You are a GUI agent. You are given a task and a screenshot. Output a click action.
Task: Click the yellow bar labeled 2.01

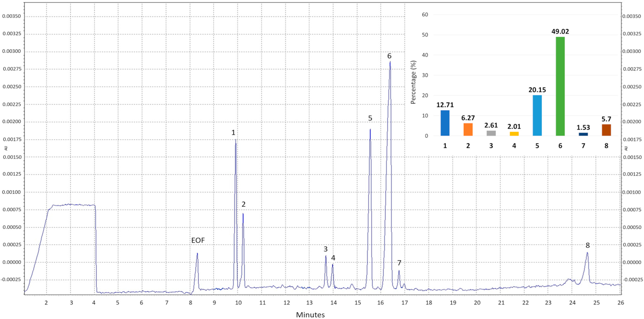pyautogui.click(x=514, y=134)
